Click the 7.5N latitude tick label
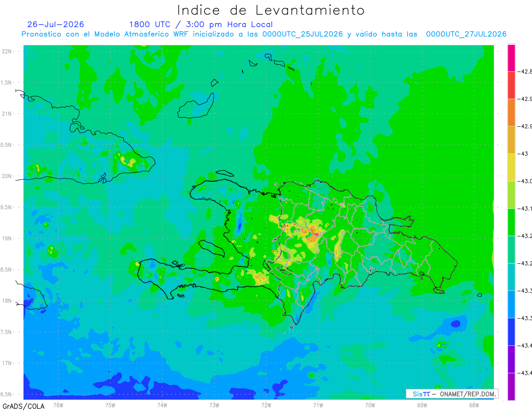The image size is (532, 411). coord(7,332)
